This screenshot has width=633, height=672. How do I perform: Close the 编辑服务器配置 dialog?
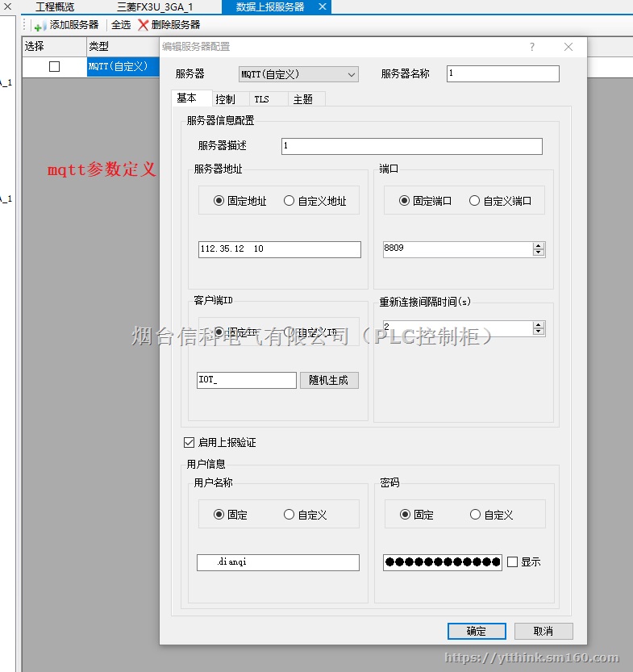(x=568, y=47)
